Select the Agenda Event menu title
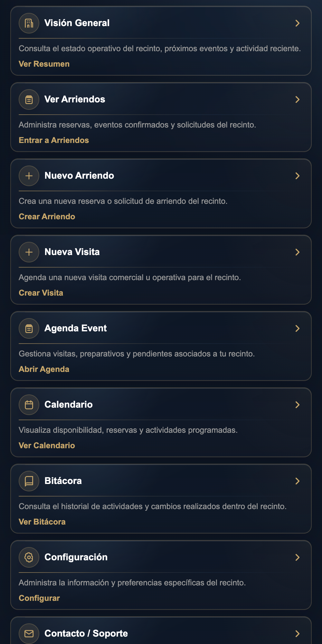This screenshot has width=322, height=644. [76, 328]
